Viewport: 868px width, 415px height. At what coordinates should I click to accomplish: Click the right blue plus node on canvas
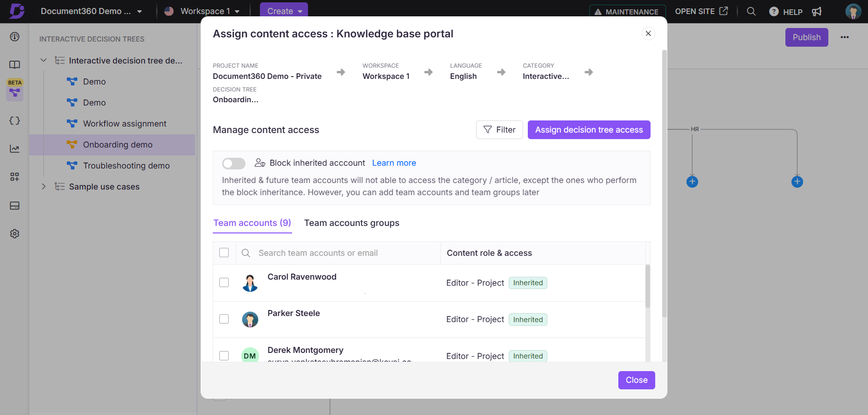coord(797,182)
